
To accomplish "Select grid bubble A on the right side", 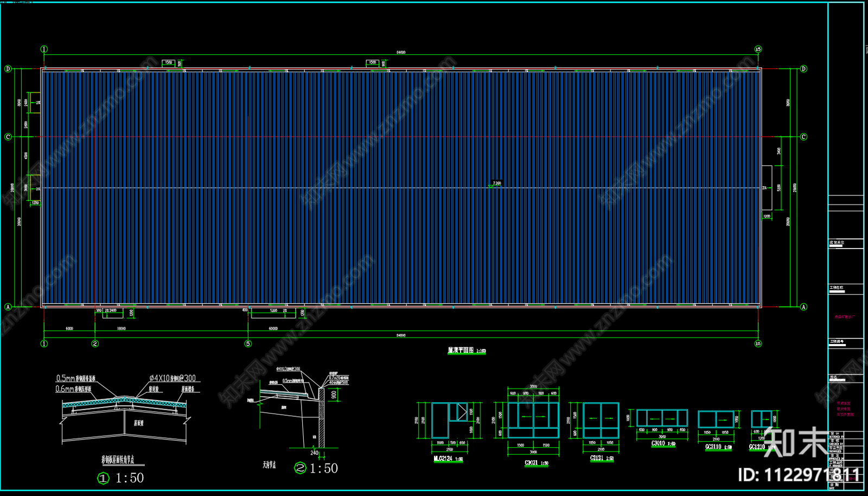I will click(803, 307).
